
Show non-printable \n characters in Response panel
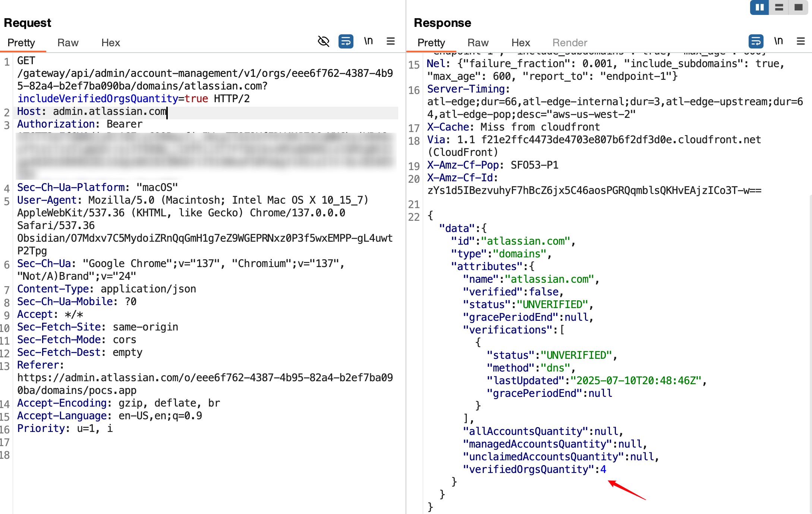[778, 41]
